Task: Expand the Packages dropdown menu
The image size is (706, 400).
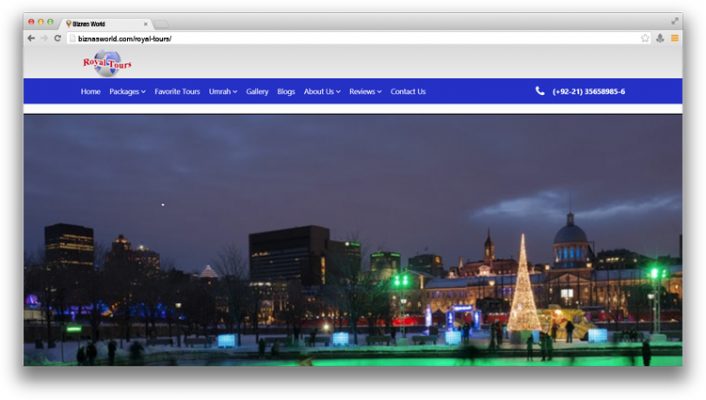Action: point(127,92)
